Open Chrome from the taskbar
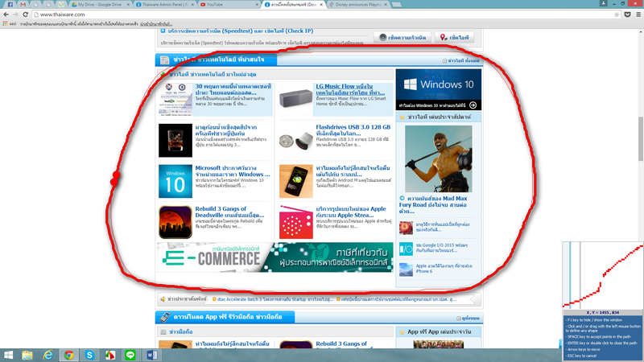The image size is (644, 362). click(68, 355)
